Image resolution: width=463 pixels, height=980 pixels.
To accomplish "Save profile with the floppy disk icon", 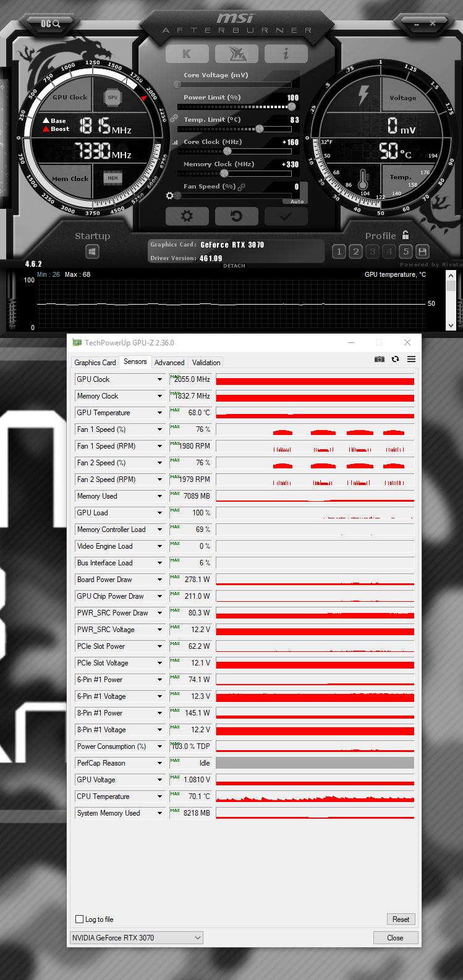I will click(x=422, y=251).
